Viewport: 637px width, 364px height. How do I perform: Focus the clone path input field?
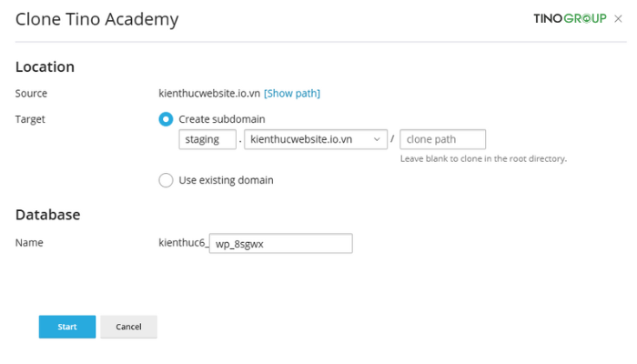pyautogui.click(x=442, y=139)
